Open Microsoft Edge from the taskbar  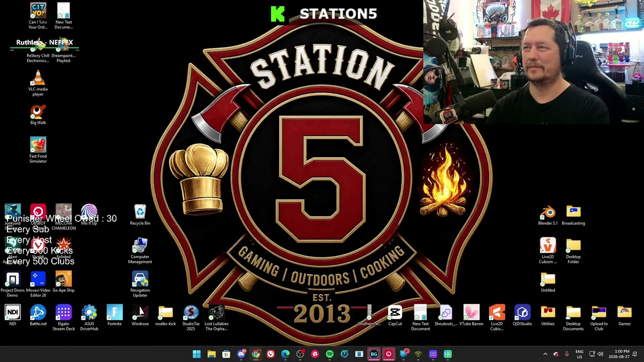[285, 354]
